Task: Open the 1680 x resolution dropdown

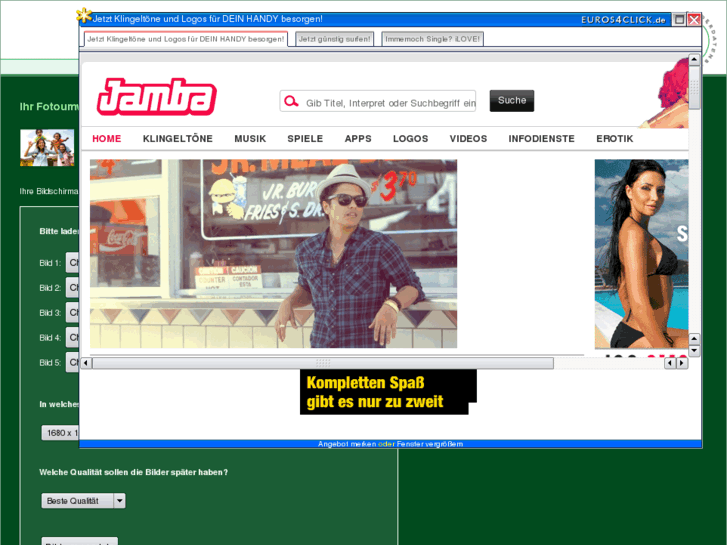Action: point(60,433)
